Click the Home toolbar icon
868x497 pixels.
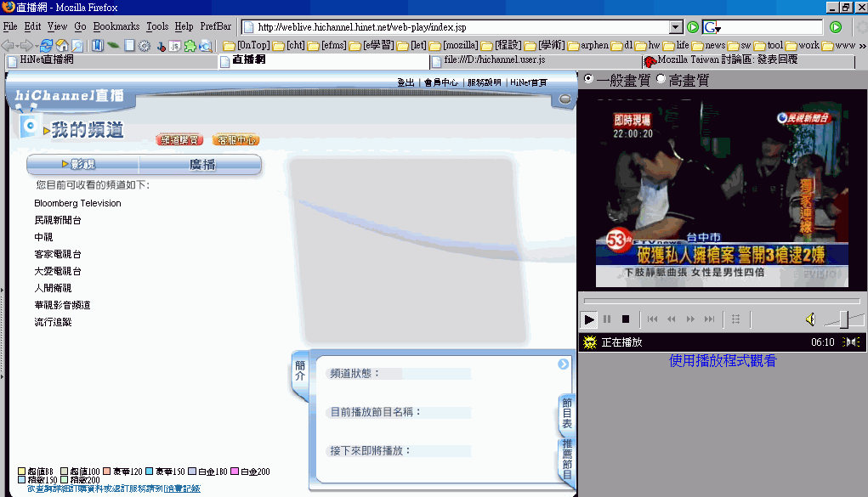pos(61,45)
